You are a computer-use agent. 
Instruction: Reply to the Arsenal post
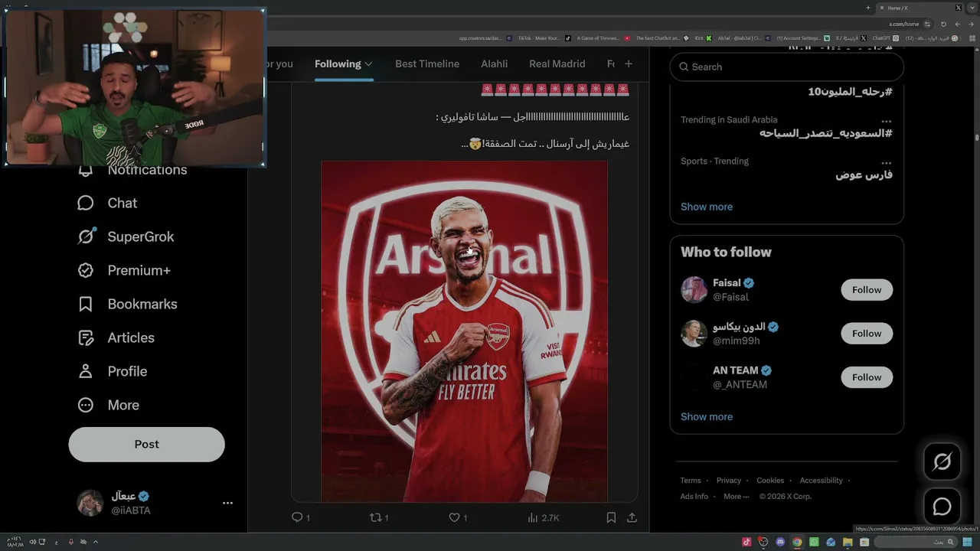pos(300,517)
